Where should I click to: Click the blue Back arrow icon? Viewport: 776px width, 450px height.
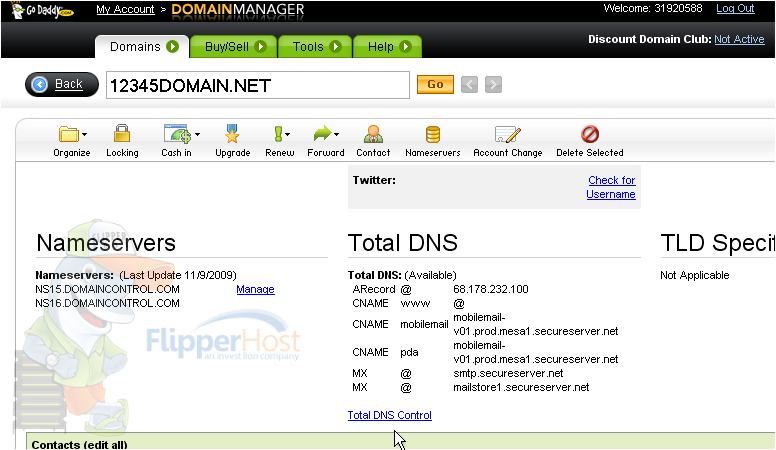coord(40,85)
